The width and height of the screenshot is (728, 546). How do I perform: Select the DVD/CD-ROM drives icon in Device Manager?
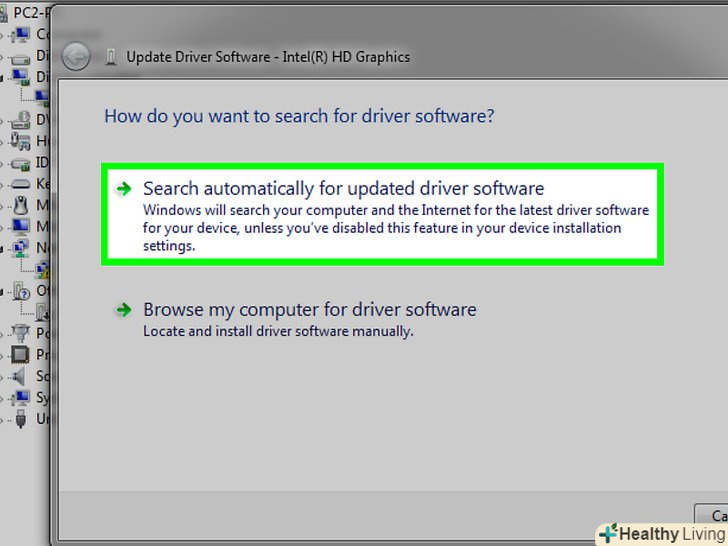(x=20, y=120)
